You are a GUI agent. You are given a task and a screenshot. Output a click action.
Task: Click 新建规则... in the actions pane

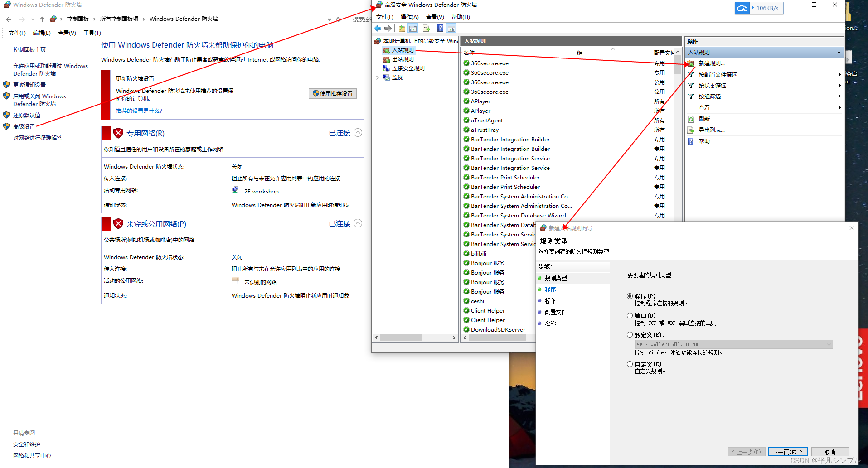point(712,63)
